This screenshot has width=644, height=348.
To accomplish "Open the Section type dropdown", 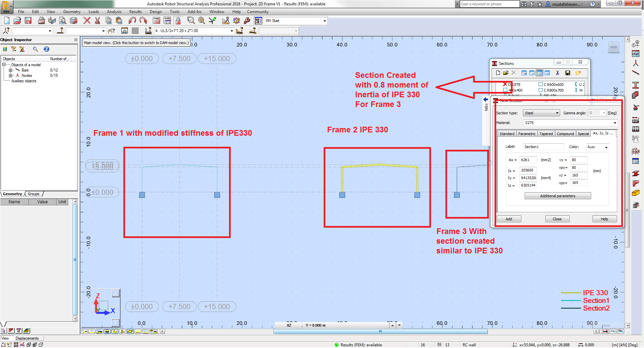I will click(x=541, y=113).
